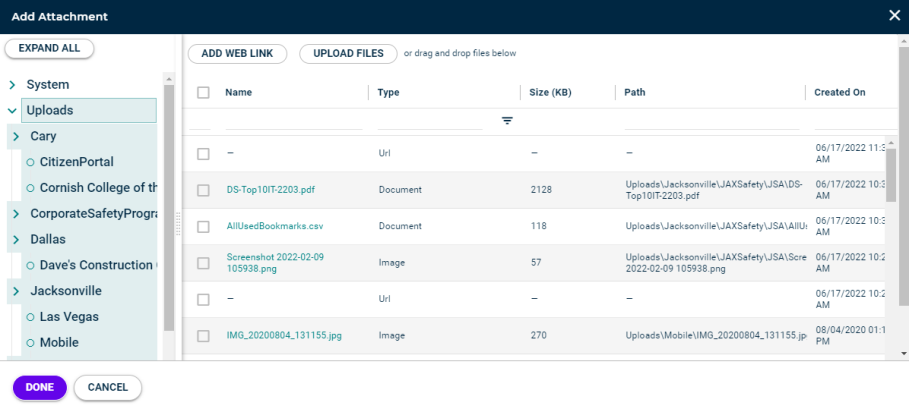Select the Mobile folder
This screenshot has height=412, width=909.
[59, 342]
